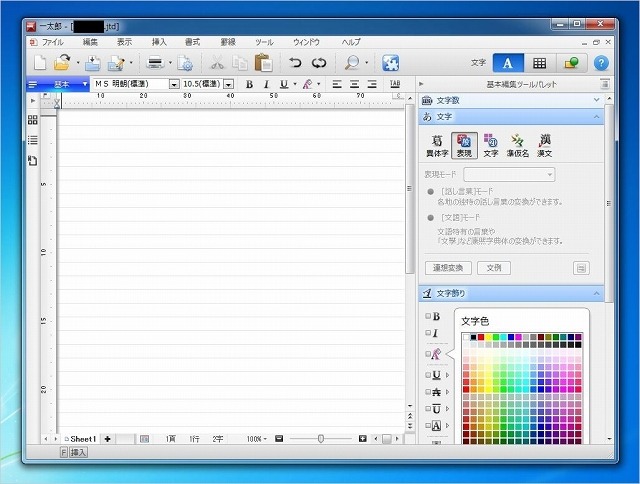Open the 異体字 variant character tool

436,146
